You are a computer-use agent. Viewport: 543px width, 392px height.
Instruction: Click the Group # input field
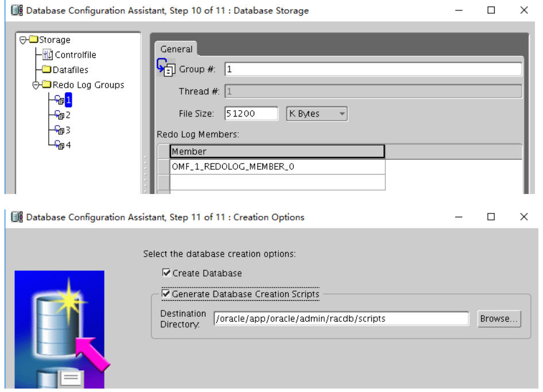(x=373, y=69)
